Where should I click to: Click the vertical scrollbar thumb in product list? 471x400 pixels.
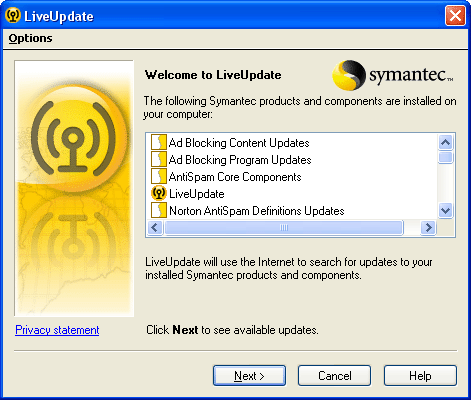[x=445, y=157]
